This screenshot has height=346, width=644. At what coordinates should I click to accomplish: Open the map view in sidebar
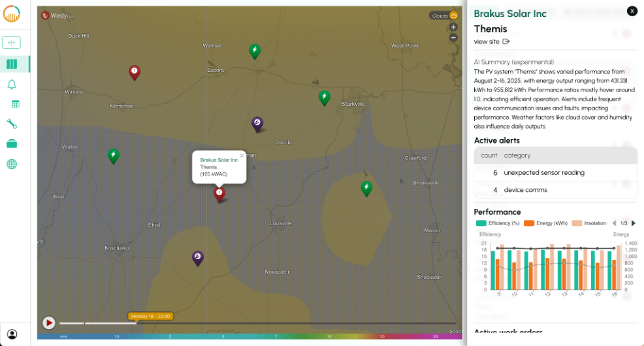(12, 64)
